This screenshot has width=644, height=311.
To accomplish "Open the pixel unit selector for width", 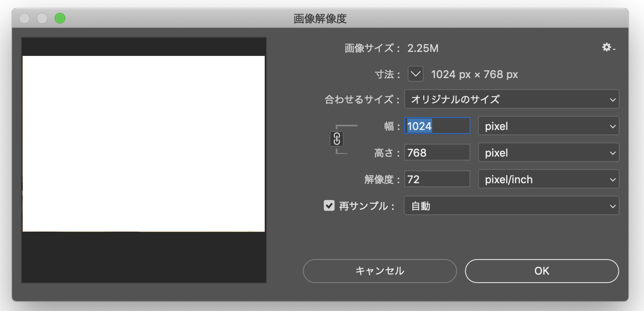I will [x=549, y=126].
